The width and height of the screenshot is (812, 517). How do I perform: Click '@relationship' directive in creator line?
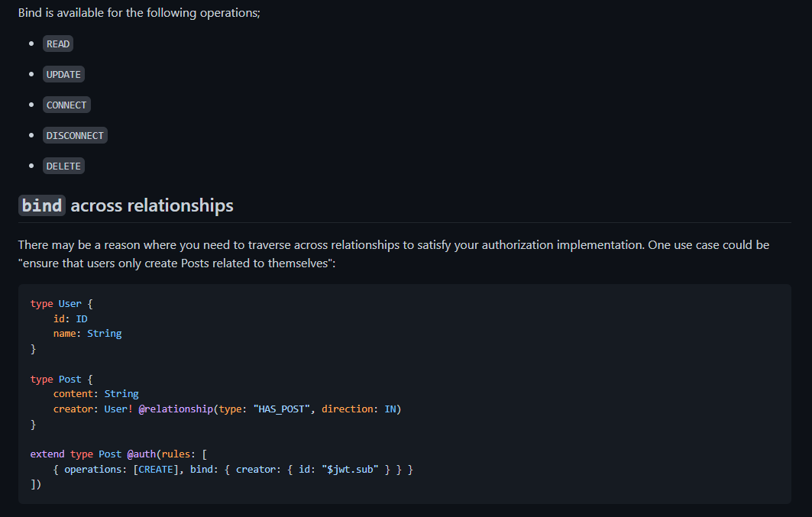tap(176, 409)
